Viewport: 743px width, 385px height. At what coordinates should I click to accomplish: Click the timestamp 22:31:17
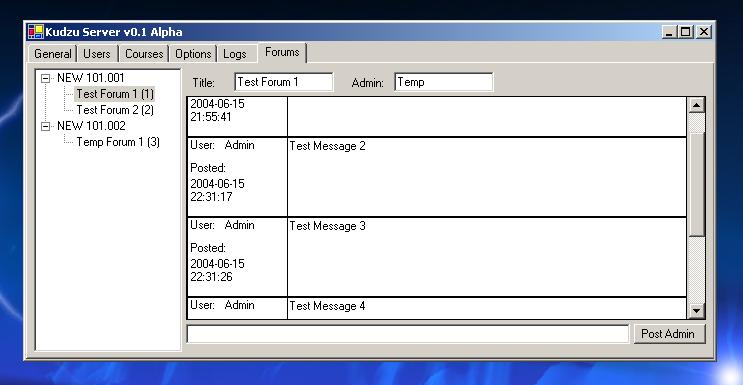pyautogui.click(x=211, y=197)
